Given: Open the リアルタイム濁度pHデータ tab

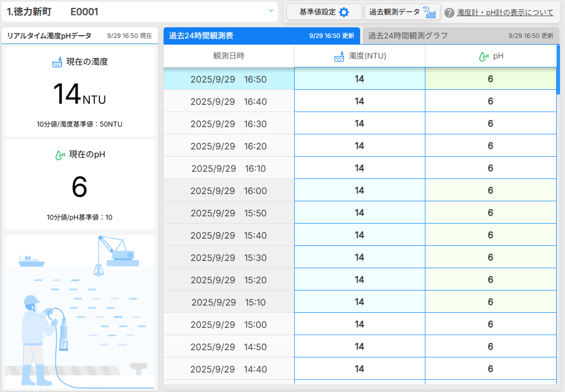Looking at the screenshot, I should (49, 36).
